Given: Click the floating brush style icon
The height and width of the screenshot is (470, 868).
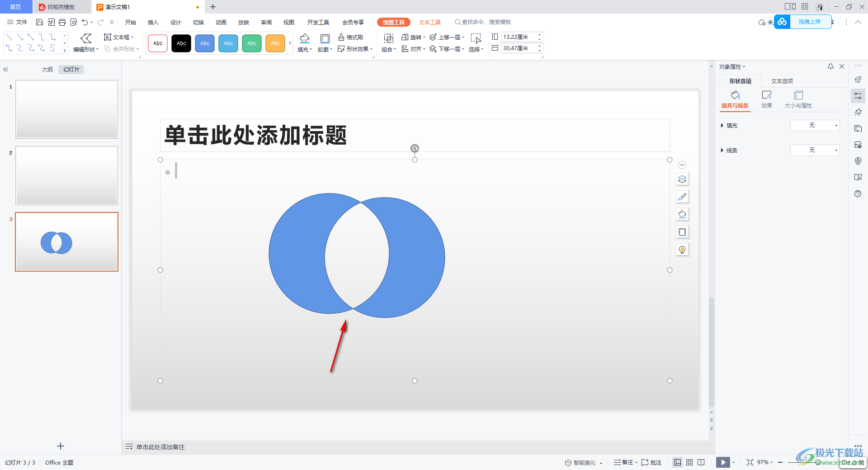Looking at the screenshot, I should [x=682, y=197].
